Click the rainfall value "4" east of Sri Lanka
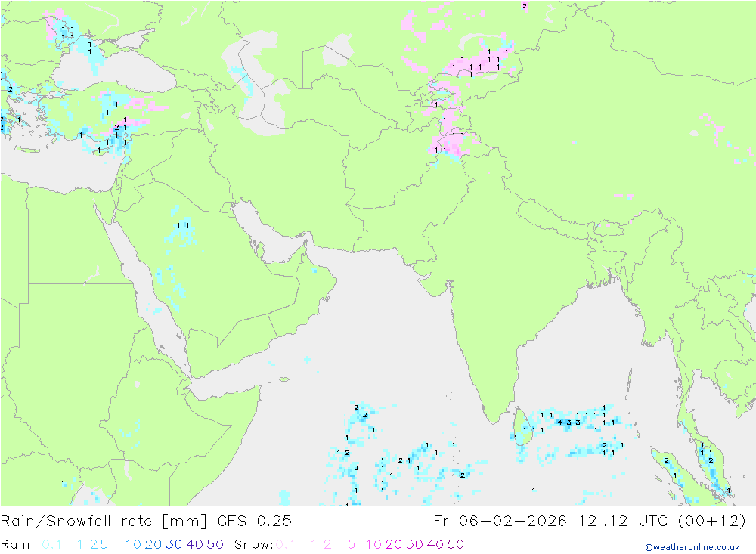 pos(559,422)
